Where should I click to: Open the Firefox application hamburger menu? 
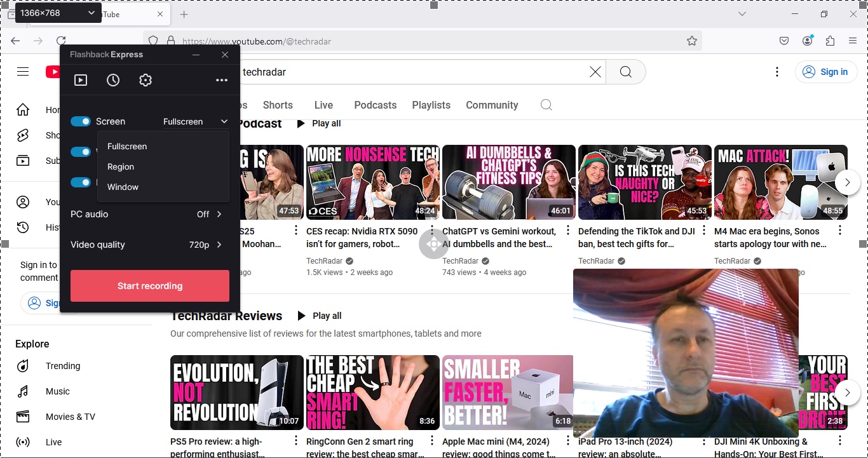tap(853, 41)
